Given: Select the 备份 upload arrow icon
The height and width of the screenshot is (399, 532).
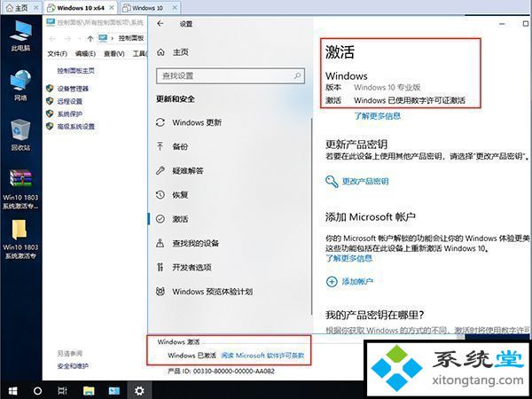Looking at the screenshot, I should coord(160,146).
